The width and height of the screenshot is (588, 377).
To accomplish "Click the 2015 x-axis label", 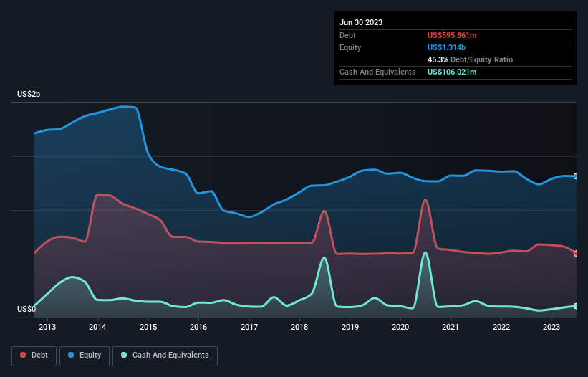I will coord(148,327).
